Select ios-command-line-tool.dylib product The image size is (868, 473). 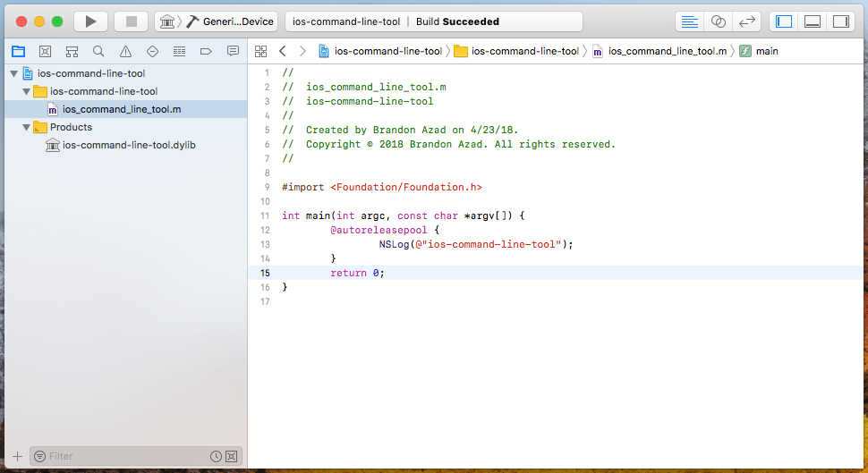(125, 145)
